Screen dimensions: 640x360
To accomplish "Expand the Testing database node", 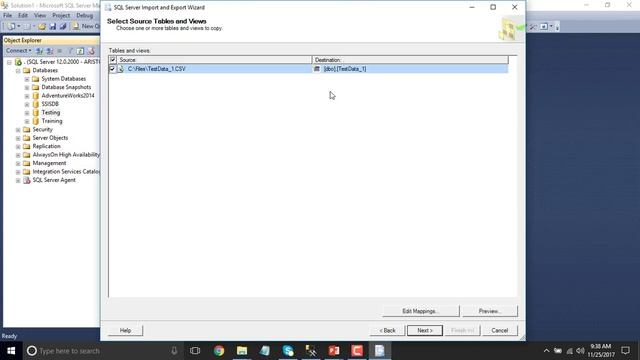I will [x=27, y=113].
